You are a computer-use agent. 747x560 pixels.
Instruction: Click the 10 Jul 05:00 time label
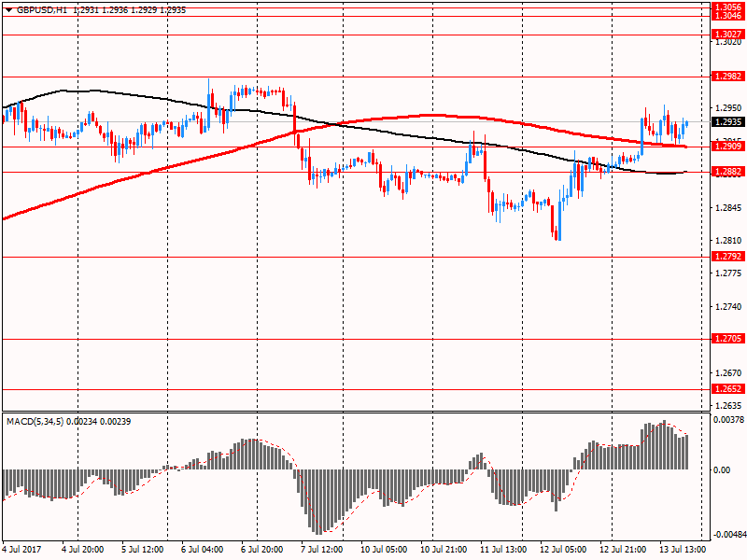[384, 550]
